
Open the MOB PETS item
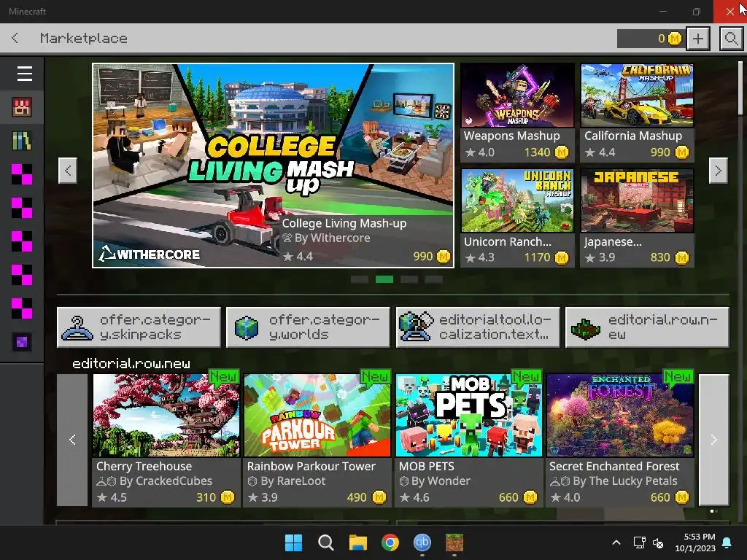click(469, 440)
